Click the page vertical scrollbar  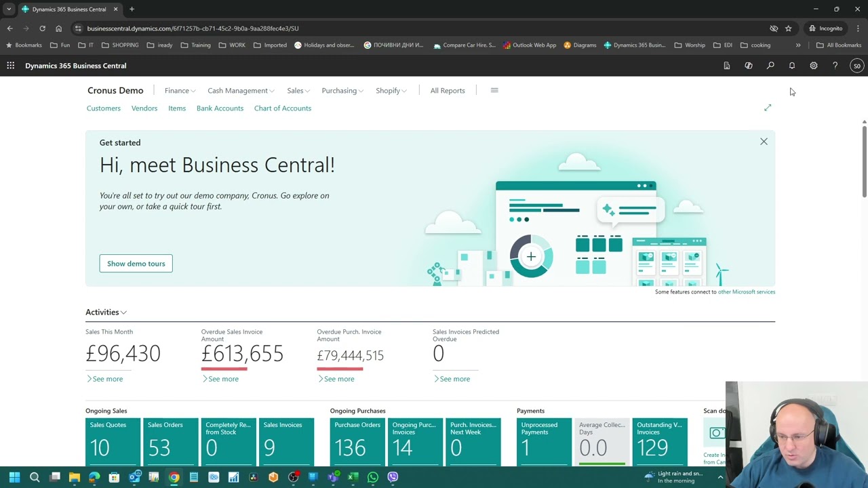[x=865, y=161]
